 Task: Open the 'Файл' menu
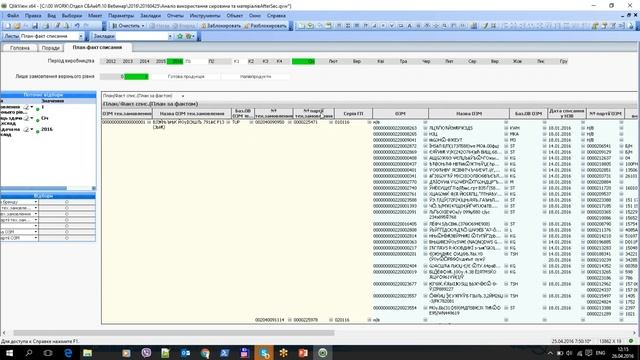(13, 16)
